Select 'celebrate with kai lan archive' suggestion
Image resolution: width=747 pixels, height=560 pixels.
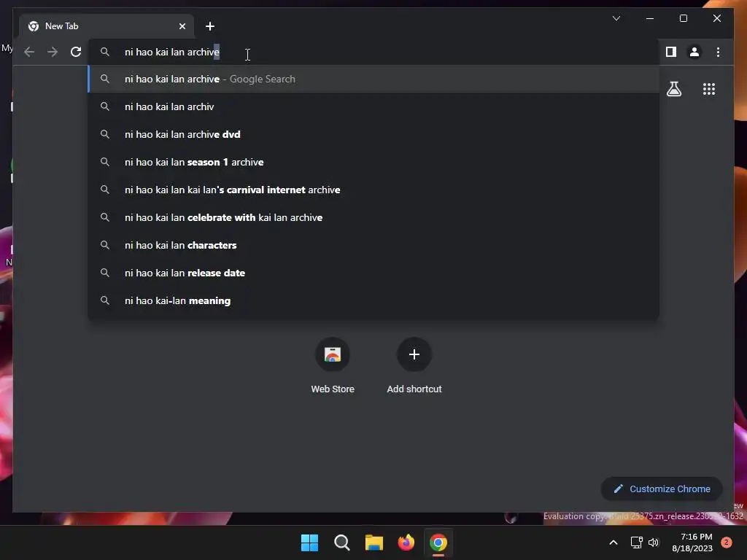point(373,217)
